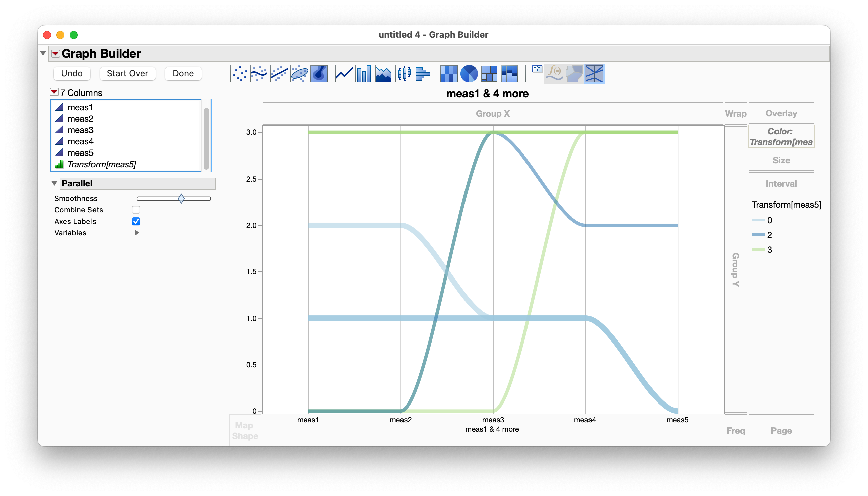Select the Line of Fit icon
Screen dimensions: 868x496
pyautogui.click(x=278, y=74)
